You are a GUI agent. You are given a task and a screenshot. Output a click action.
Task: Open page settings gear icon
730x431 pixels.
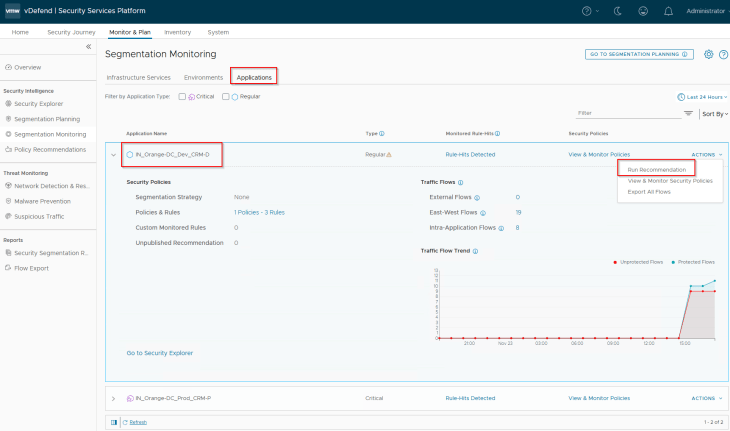pos(708,54)
